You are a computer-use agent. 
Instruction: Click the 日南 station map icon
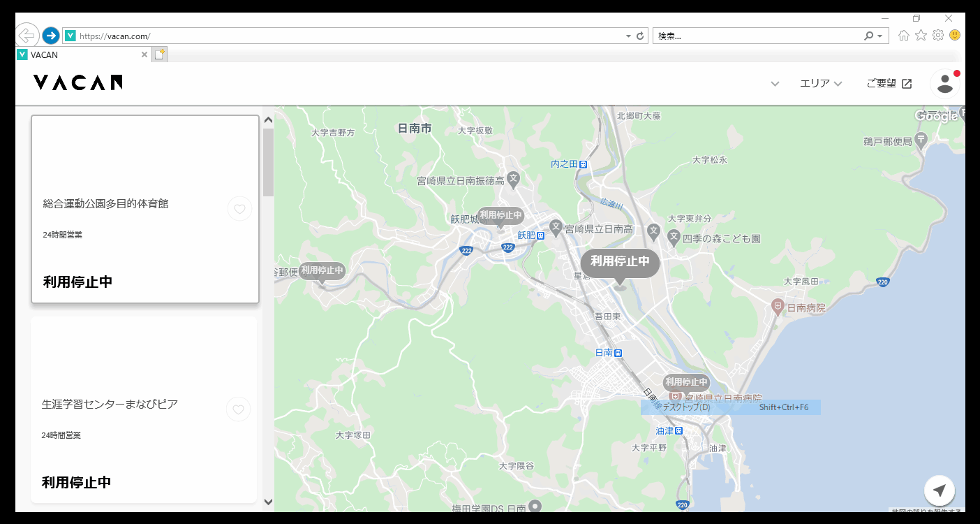[618, 353]
